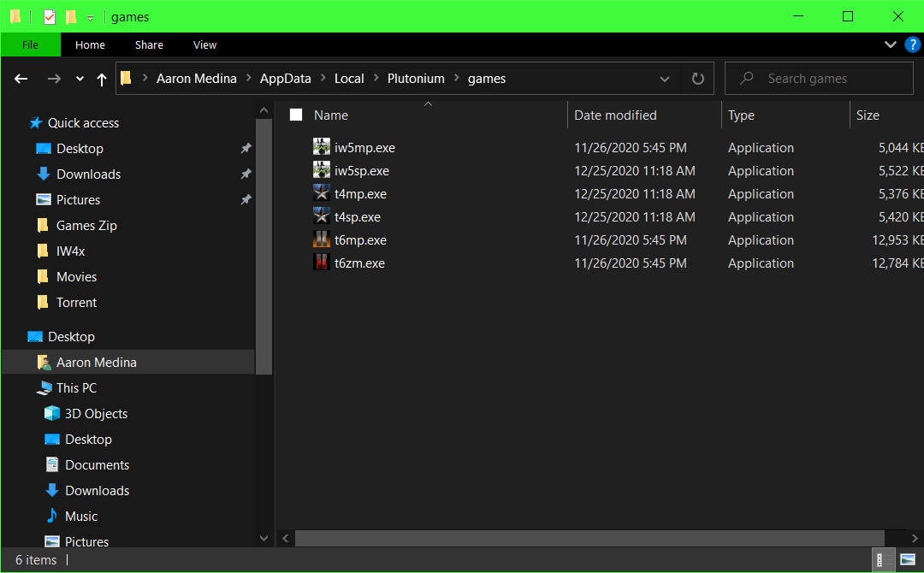924x573 pixels.
Task: Open the IW4x folder
Action: click(x=70, y=251)
